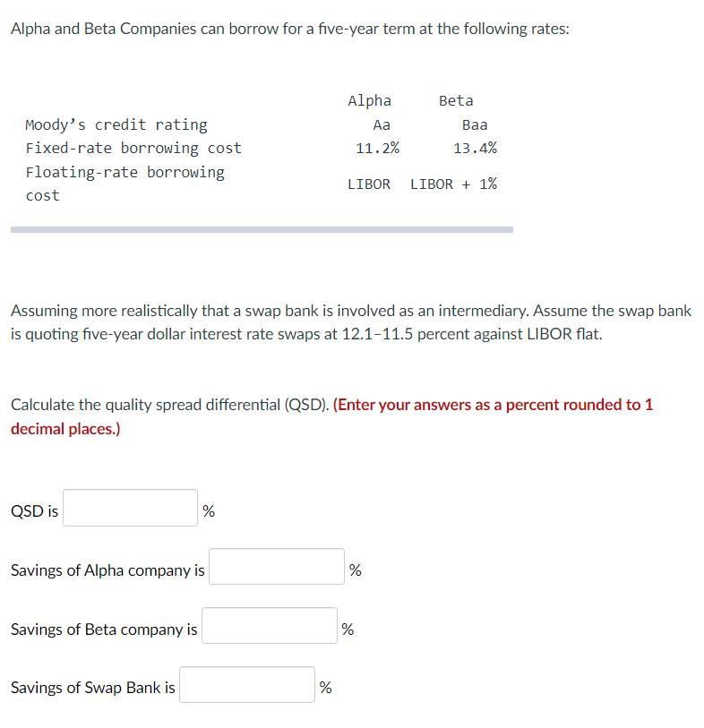Select the Alpha column header

[369, 100]
